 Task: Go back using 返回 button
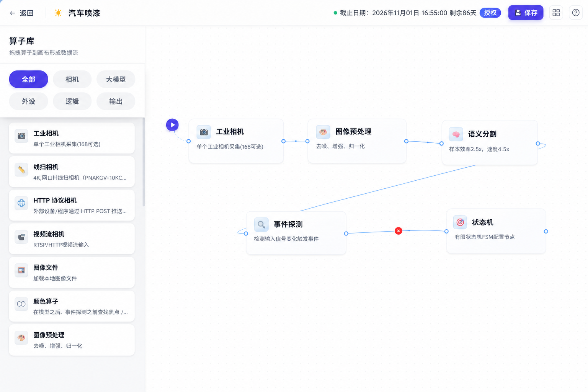pyautogui.click(x=22, y=13)
